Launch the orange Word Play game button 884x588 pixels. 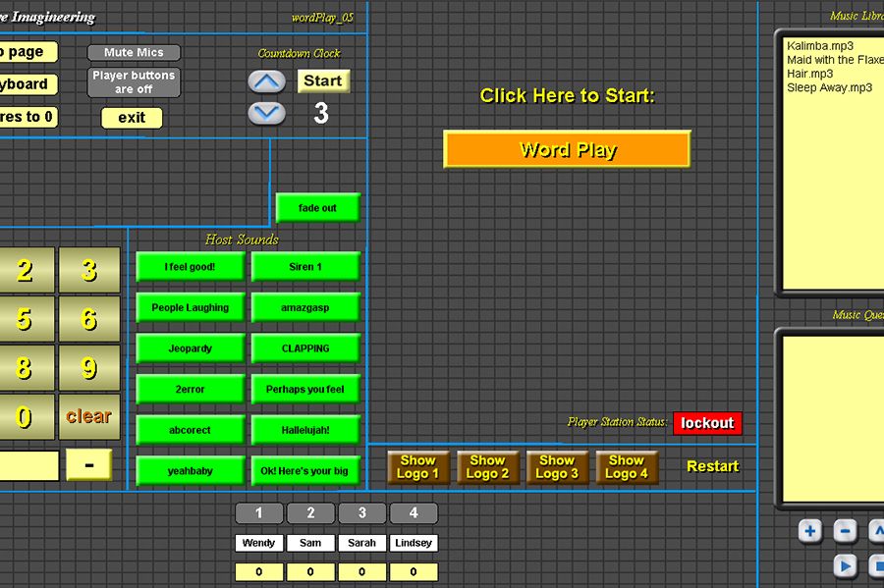pos(567,150)
